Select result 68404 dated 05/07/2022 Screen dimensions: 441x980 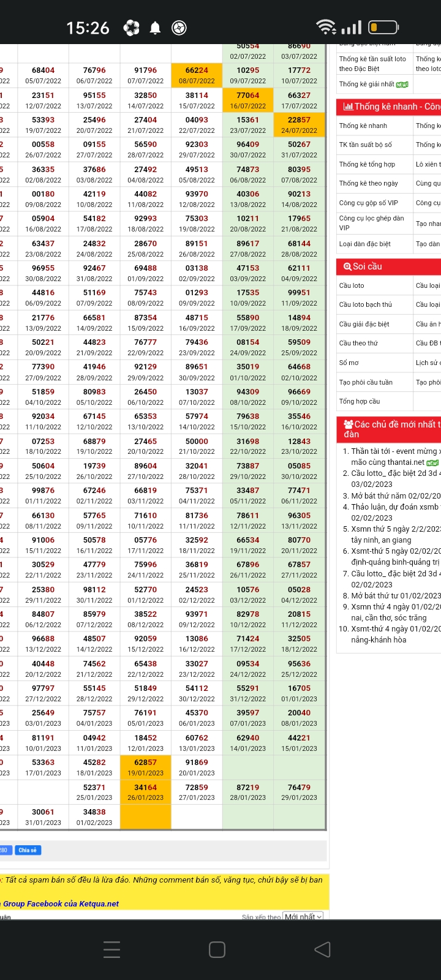pos(43,75)
